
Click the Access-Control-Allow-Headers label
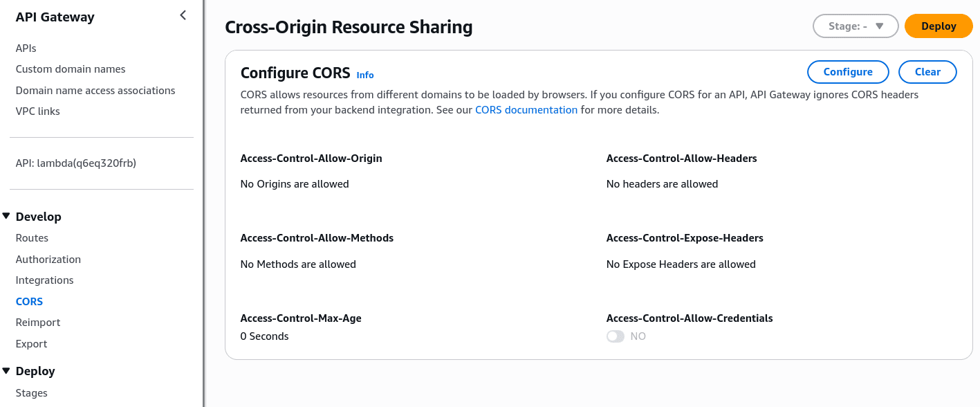tap(682, 159)
